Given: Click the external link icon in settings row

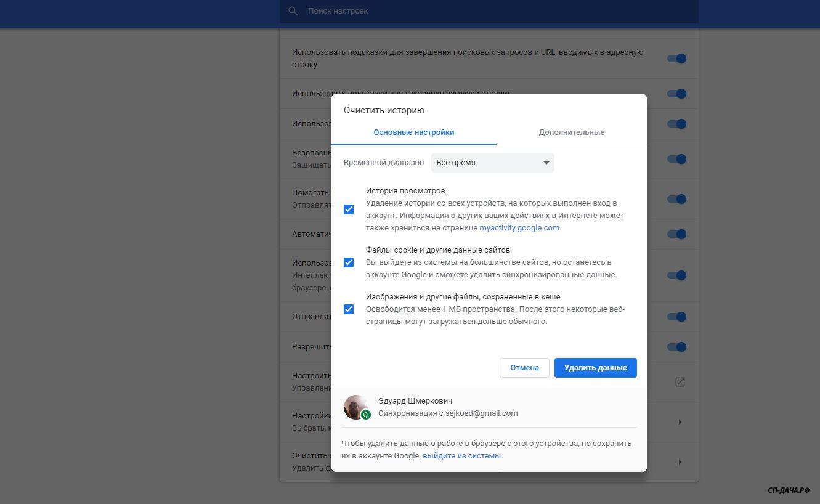Looking at the screenshot, I should click(x=680, y=382).
